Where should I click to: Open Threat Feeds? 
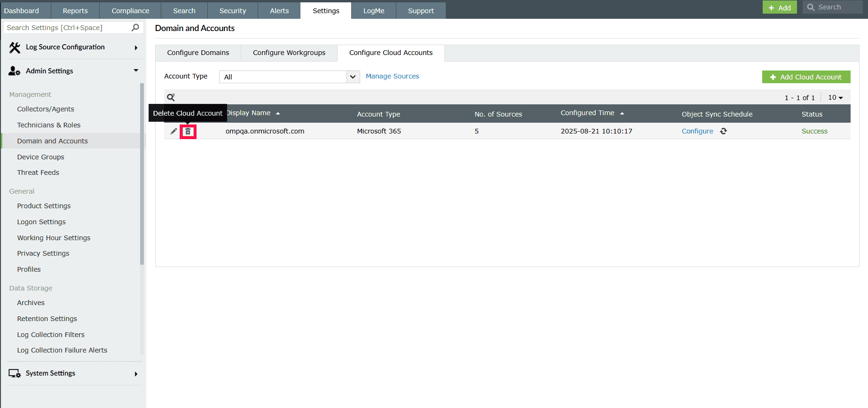coord(38,173)
